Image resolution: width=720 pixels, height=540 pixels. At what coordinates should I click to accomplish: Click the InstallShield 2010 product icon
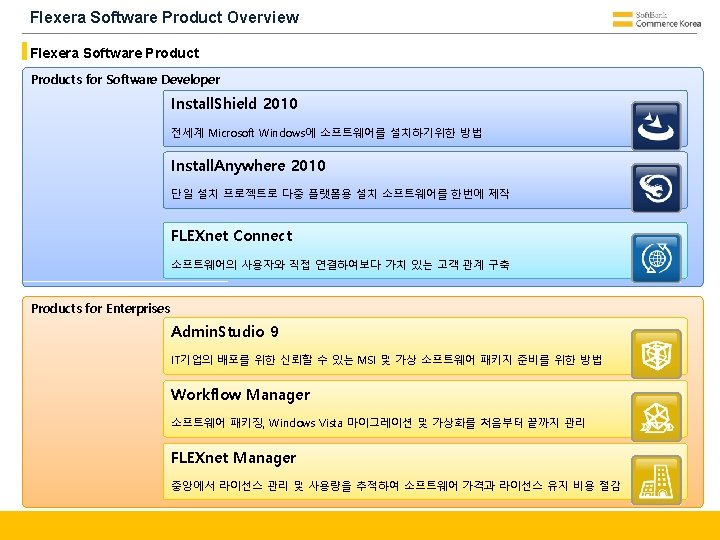(656, 126)
